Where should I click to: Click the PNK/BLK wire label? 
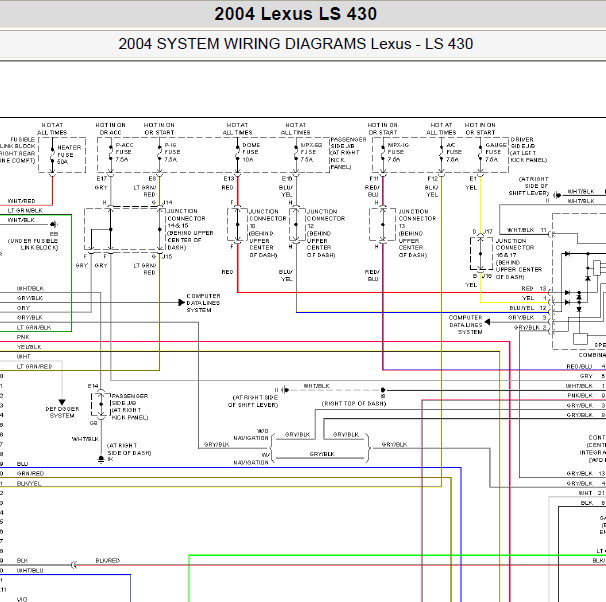(x=580, y=395)
